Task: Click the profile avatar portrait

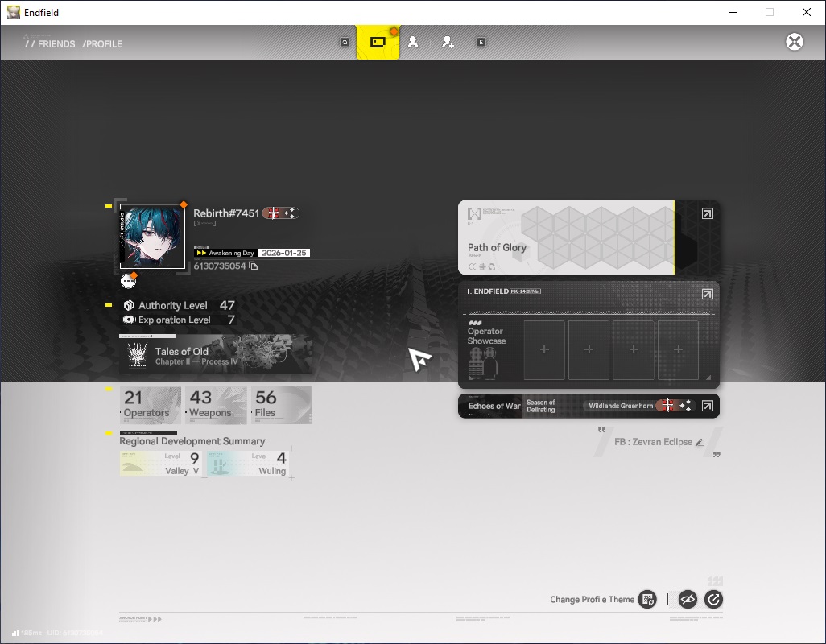Action: (152, 237)
